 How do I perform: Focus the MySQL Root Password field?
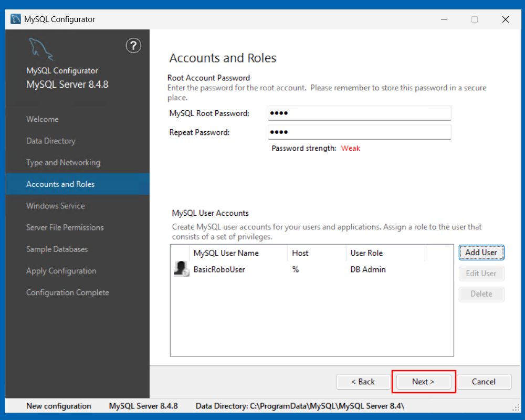pos(359,113)
